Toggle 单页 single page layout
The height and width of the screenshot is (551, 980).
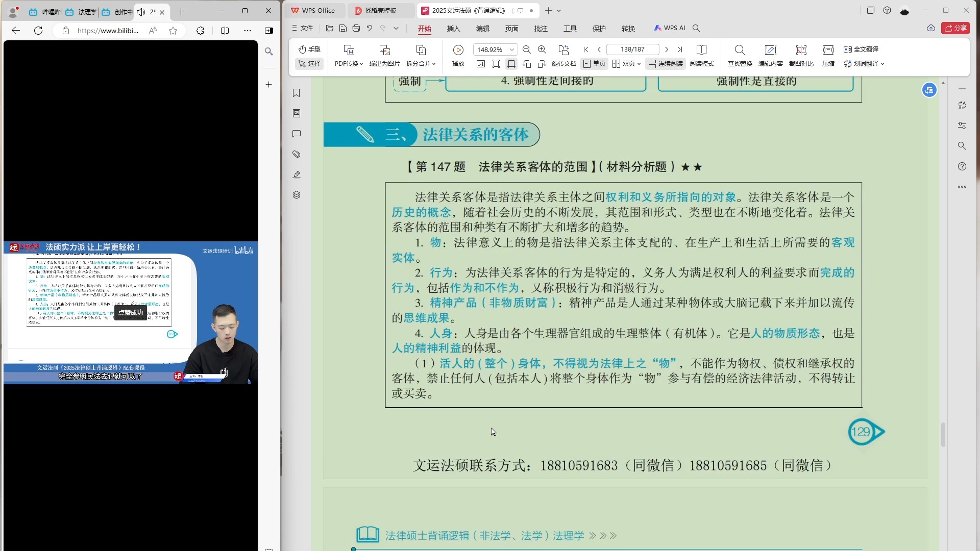(594, 64)
